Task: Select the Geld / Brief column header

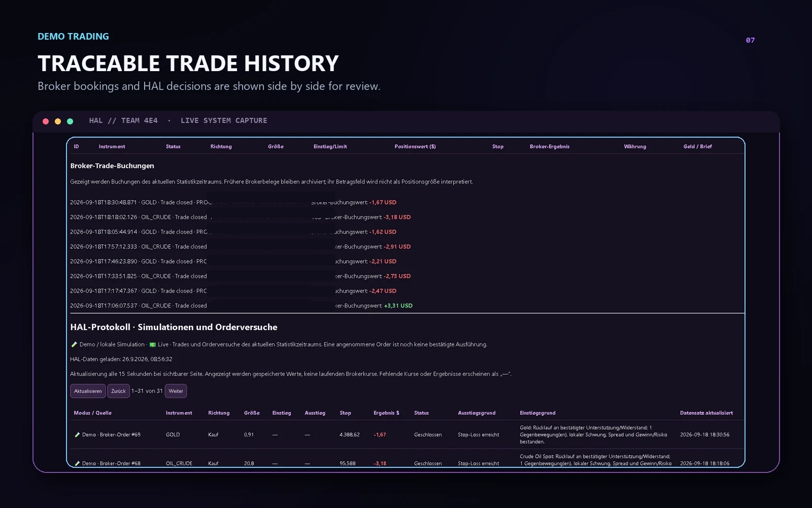Action: [x=697, y=146]
